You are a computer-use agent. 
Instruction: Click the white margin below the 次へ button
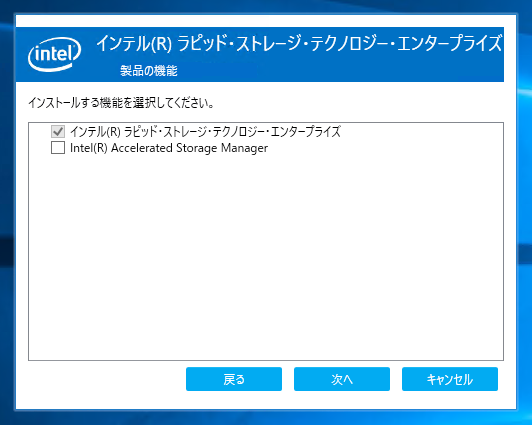tap(342, 400)
